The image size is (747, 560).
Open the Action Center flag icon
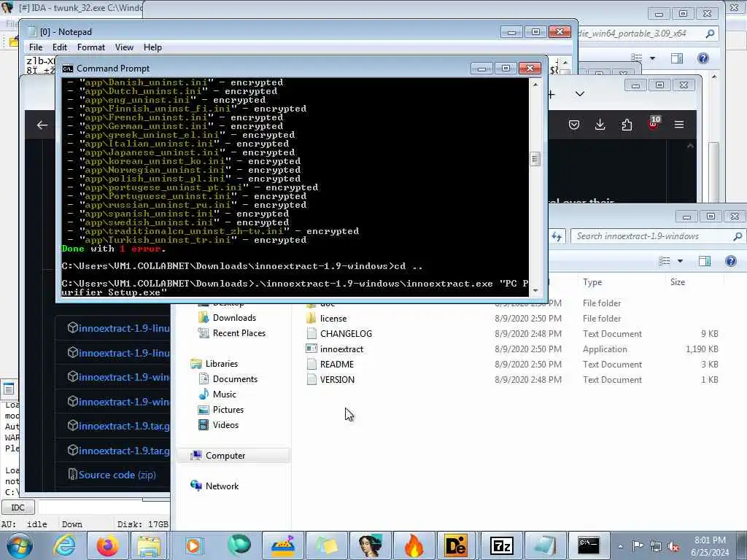pyautogui.click(x=638, y=546)
